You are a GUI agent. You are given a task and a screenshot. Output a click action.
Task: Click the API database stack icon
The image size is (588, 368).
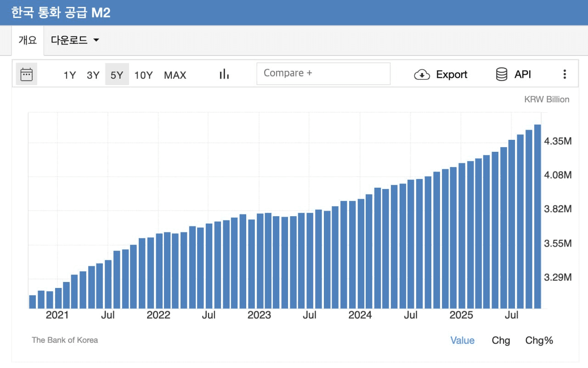(x=502, y=75)
